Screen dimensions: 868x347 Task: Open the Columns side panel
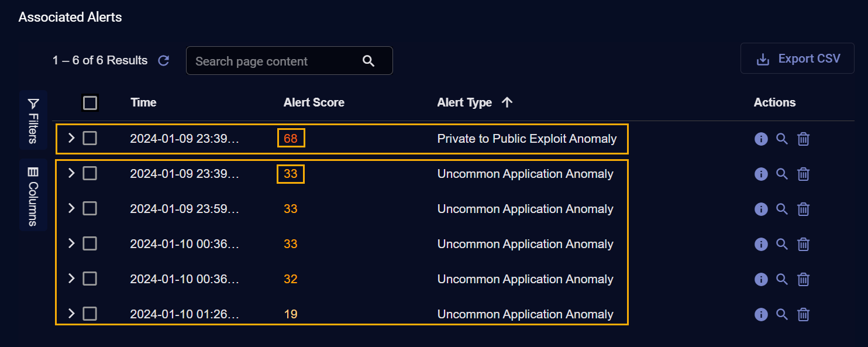click(33, 195)
